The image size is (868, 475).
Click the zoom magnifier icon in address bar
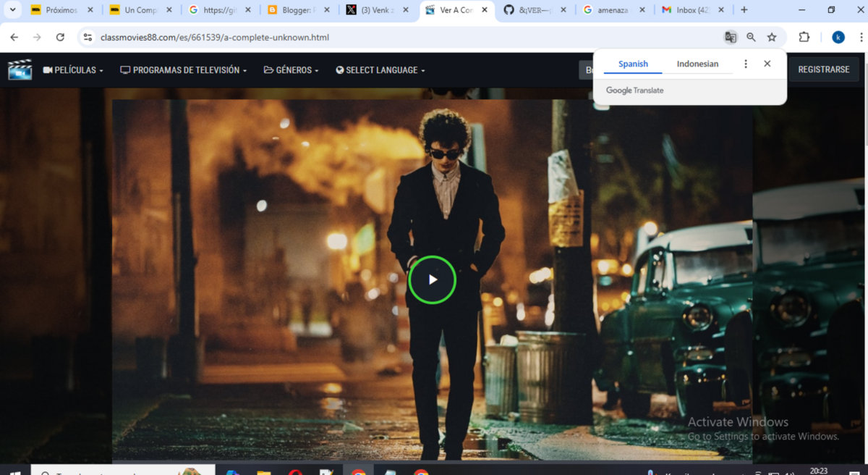(751, 37)
